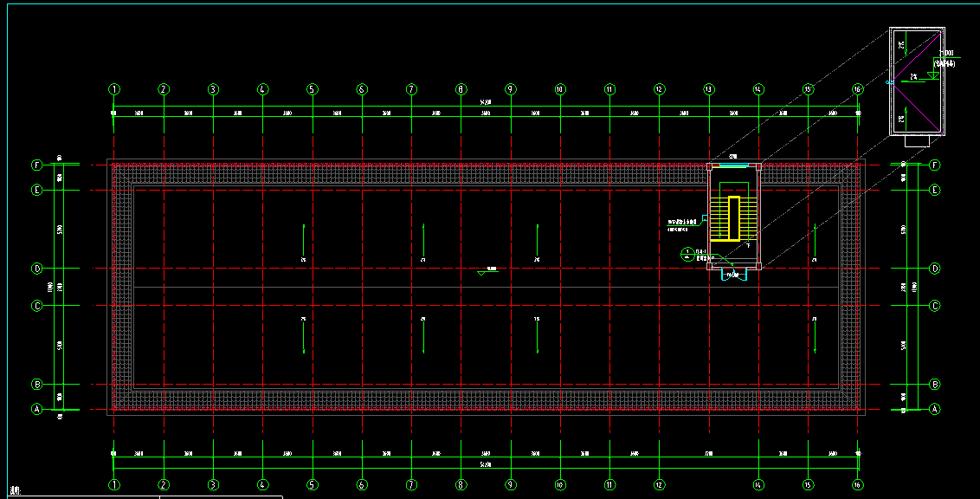The height and width of the screenshot is (499, 980).
Task: Click the top grid bubble numbered 9
Action: click(x=511, y=89)
